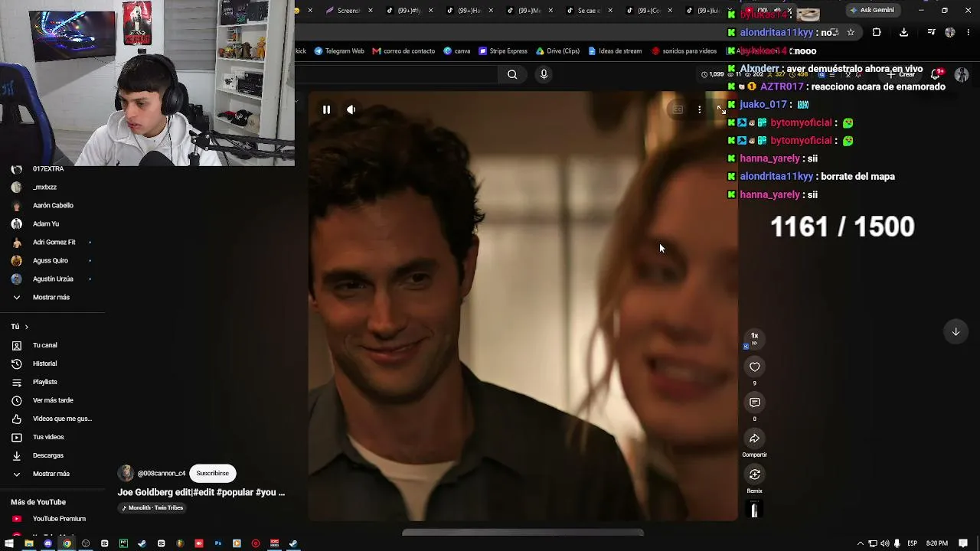This screenshot has width=980, height=551.
Task: Mute the Short's volume speaker icon
Action: click(351, 109)
